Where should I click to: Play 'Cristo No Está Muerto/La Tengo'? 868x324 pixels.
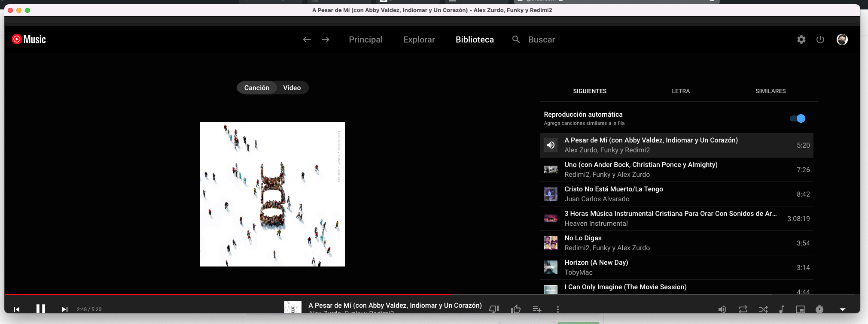click(x=676, y=194)
